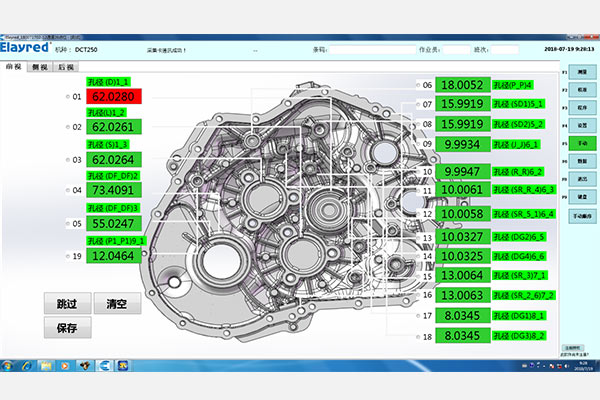Click the F1 测量 measure button
600x400 pixels.
coord(582,72)
